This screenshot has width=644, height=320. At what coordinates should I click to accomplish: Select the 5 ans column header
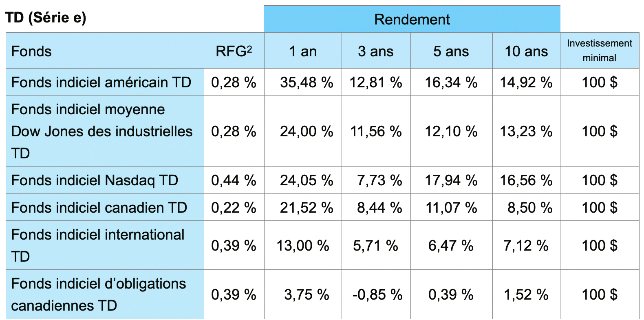pos(451,51)
